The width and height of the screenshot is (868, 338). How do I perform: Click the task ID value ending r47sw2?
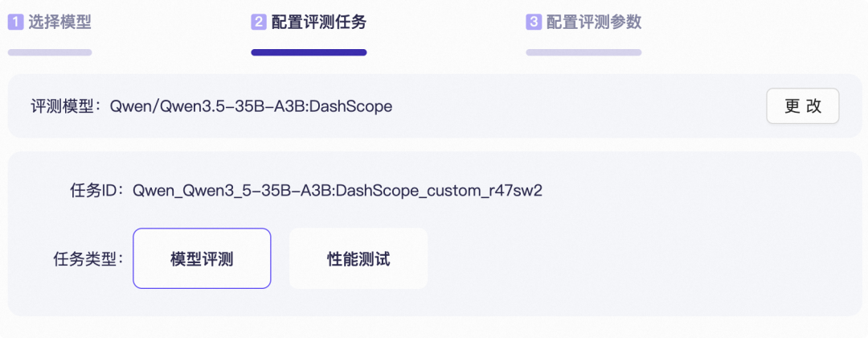337,191
